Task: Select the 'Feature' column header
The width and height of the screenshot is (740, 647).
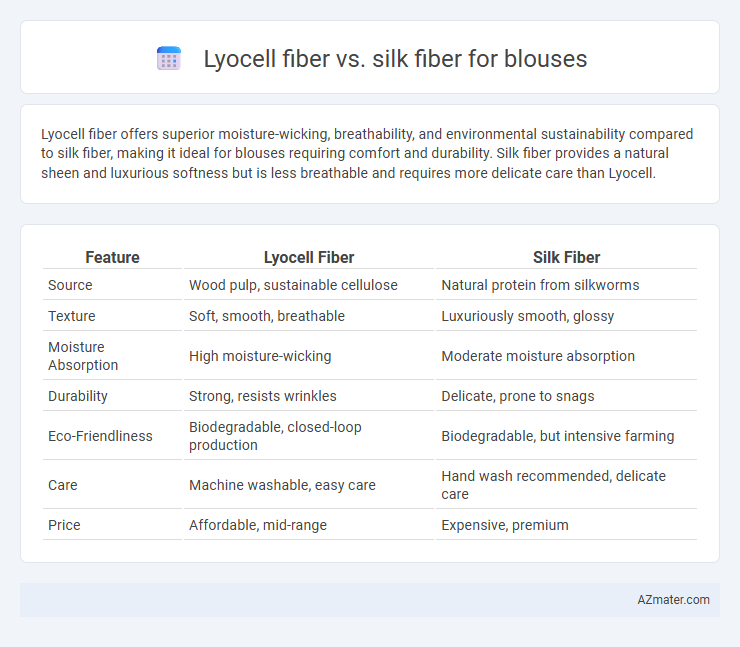Action: [112, 257]
